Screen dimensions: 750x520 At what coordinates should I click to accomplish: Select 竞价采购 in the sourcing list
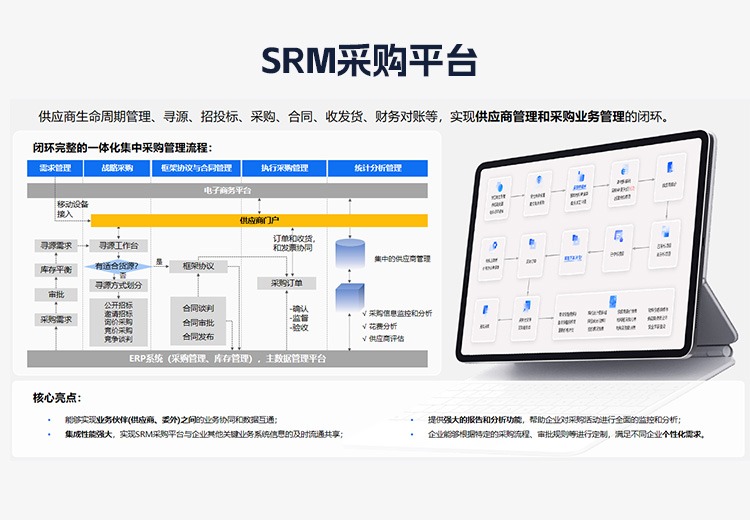[119, 331]
